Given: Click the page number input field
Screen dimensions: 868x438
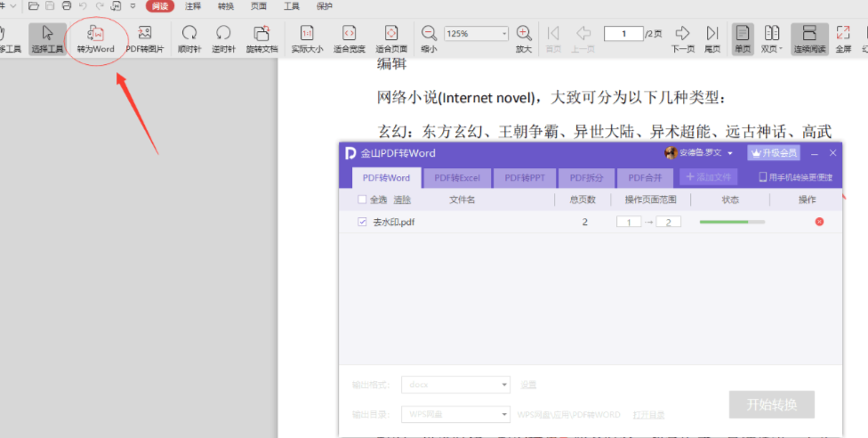Looking at the screenshot, I should [x=623, y=33].
